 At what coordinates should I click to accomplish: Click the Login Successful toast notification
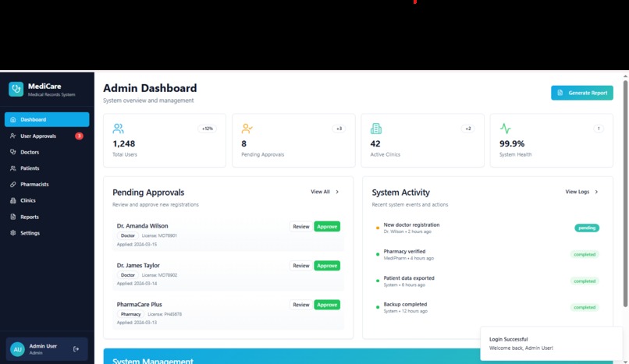point(551,344)
